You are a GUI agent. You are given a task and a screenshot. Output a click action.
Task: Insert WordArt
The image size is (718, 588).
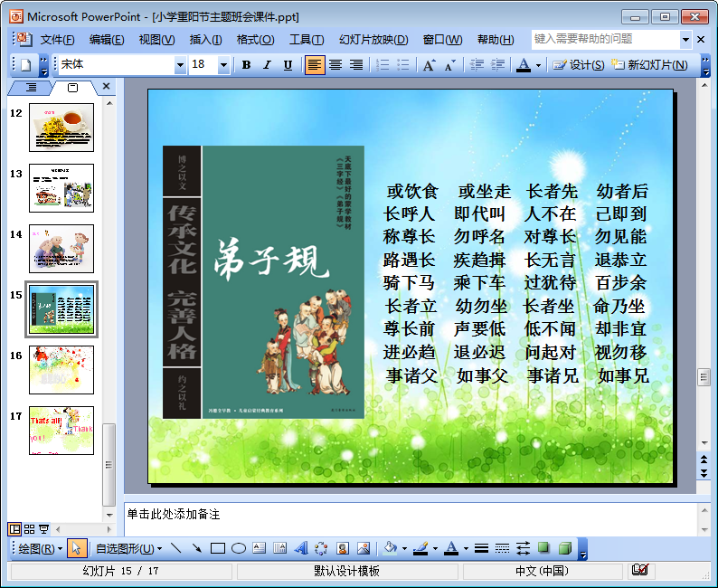pos(301,548)
